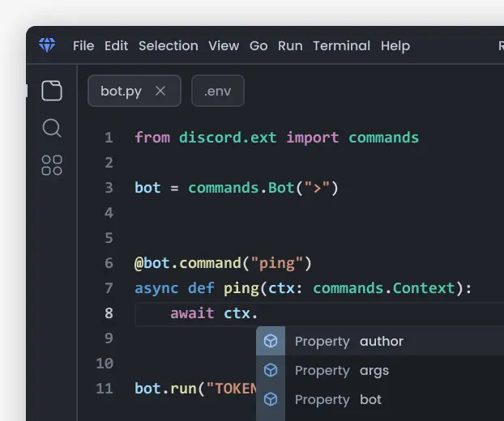
Task: Click 'await' keyword on line 8
Action: tap(192, 313)
